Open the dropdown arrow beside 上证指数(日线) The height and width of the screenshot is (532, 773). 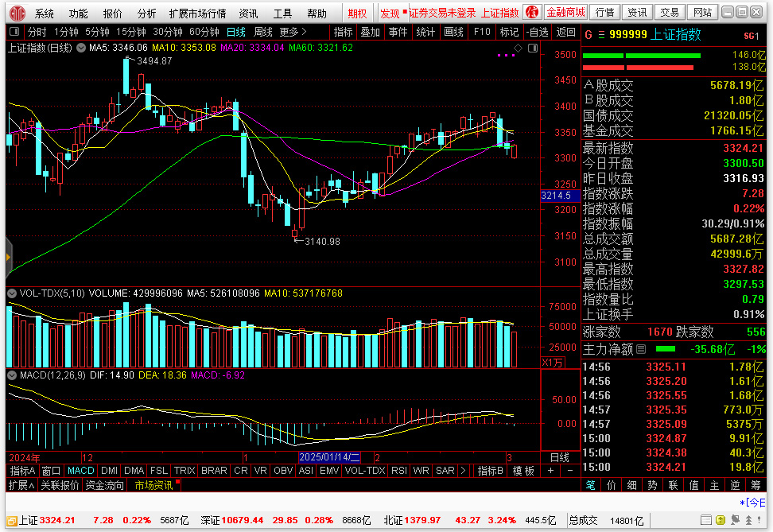tap(81, 48)
